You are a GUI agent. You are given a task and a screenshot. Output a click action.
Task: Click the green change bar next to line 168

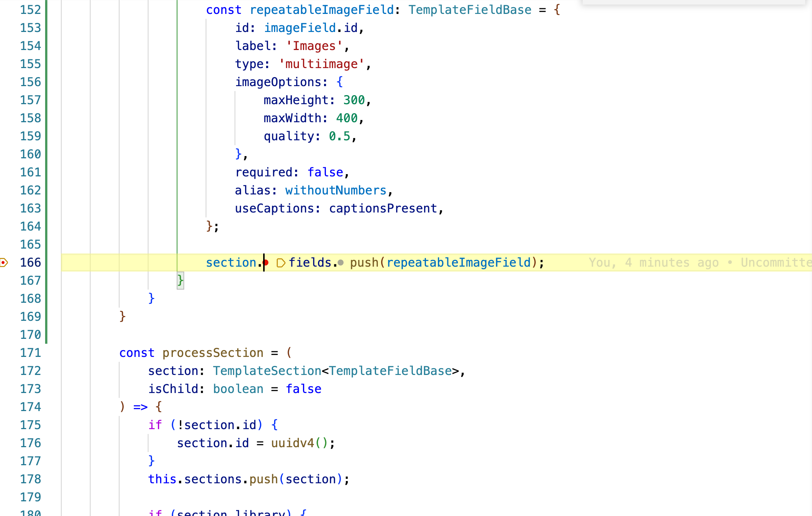point(45,298)
